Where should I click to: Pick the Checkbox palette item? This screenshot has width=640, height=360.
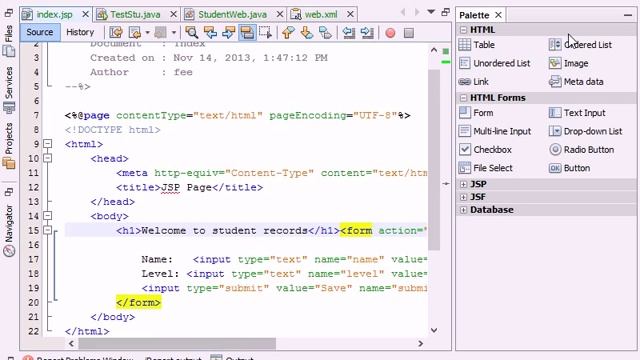click(x=485, y=149)
